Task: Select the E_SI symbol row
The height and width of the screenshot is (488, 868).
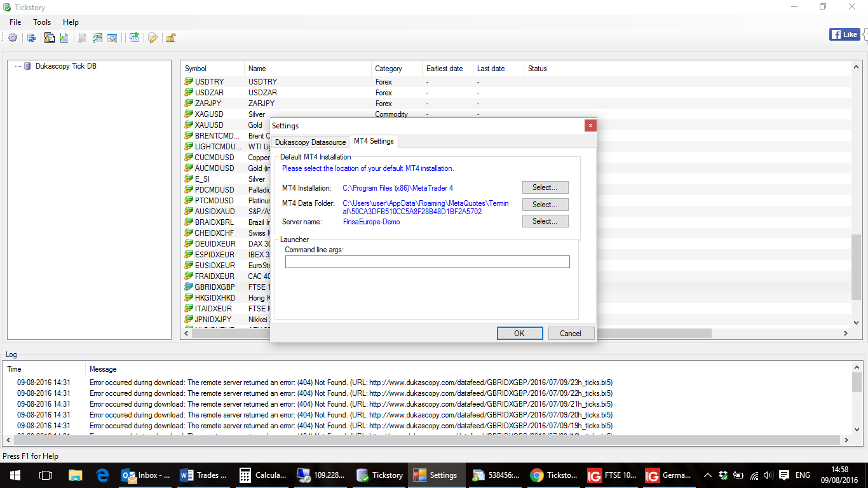Action: [226, 179]
